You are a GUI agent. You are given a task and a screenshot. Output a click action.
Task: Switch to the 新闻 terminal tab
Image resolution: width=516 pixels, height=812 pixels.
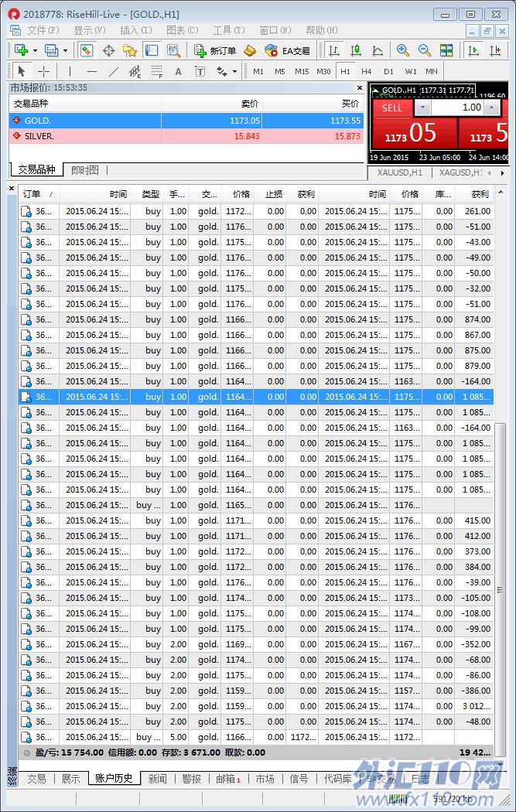tap(158, 778)
